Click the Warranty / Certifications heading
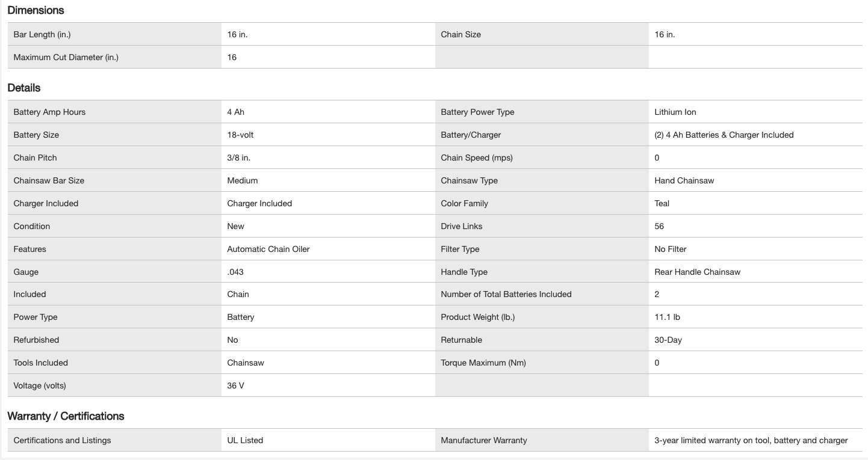The height and width of the screenshot is (460, 868). (66, 416)
